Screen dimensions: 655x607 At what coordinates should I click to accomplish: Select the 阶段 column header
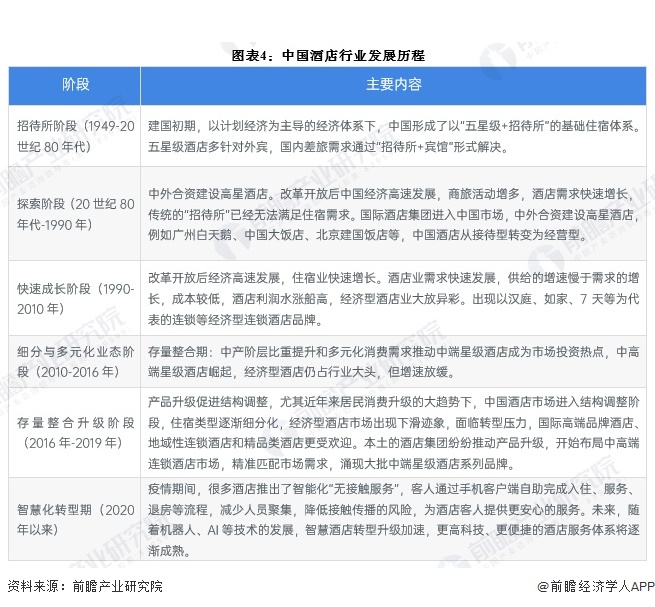tap(75, 85)
